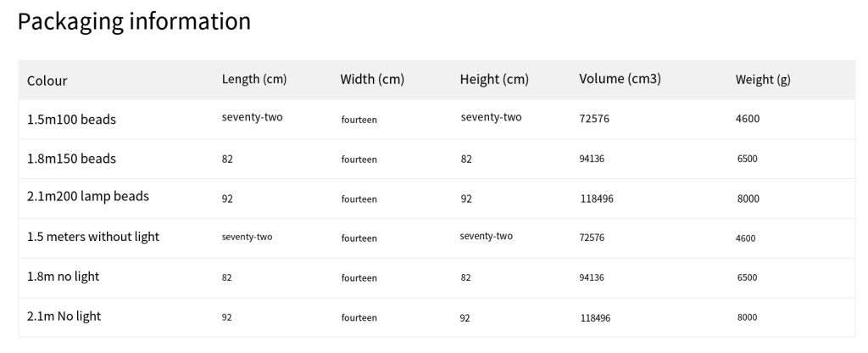Image resolution: width=868 pixels, height=353 pixels.
Task: Select the 2.1m200 lamp beads row label
Action: [88, 196]
